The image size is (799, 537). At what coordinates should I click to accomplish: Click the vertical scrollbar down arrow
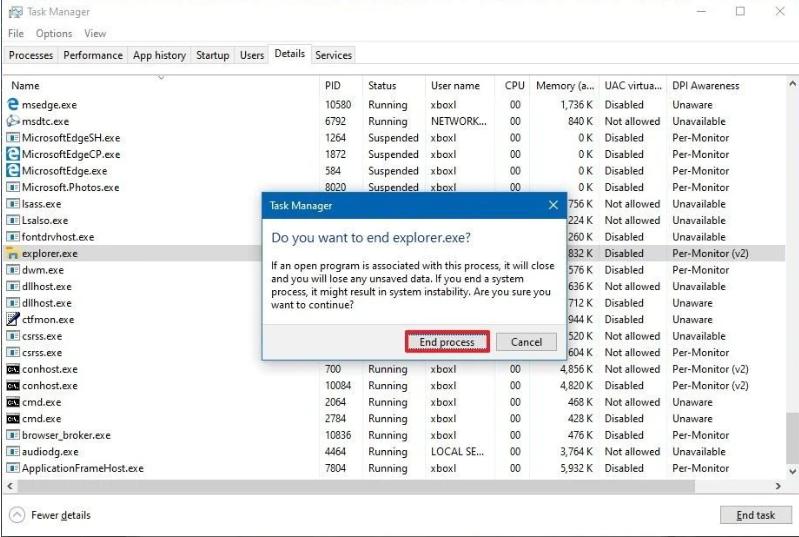(792, 472)
